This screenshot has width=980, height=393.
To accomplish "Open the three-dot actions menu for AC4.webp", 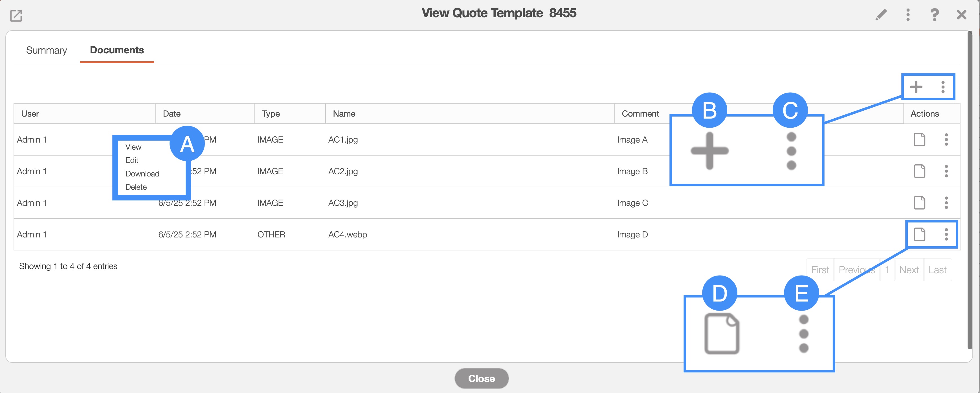I will (x=946, y=234).
